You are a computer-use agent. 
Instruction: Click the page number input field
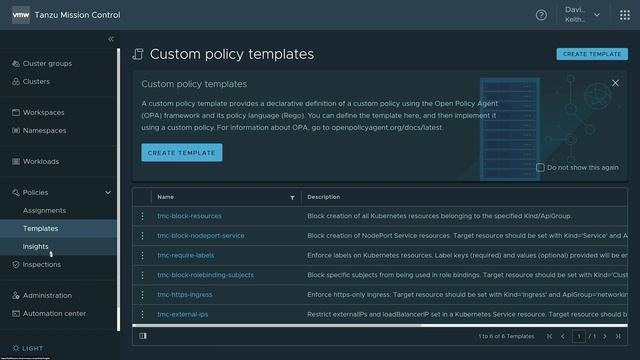click(x=578, y=336)
